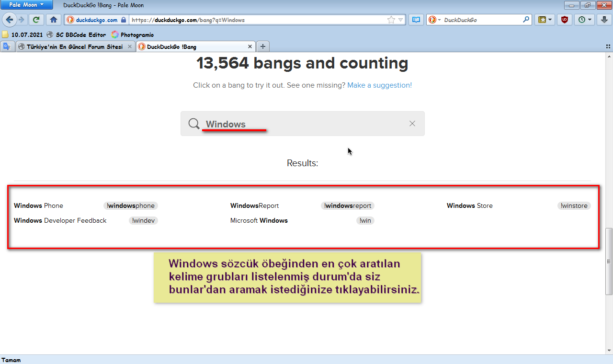Try the !windowsreport bang

[348, 205]
